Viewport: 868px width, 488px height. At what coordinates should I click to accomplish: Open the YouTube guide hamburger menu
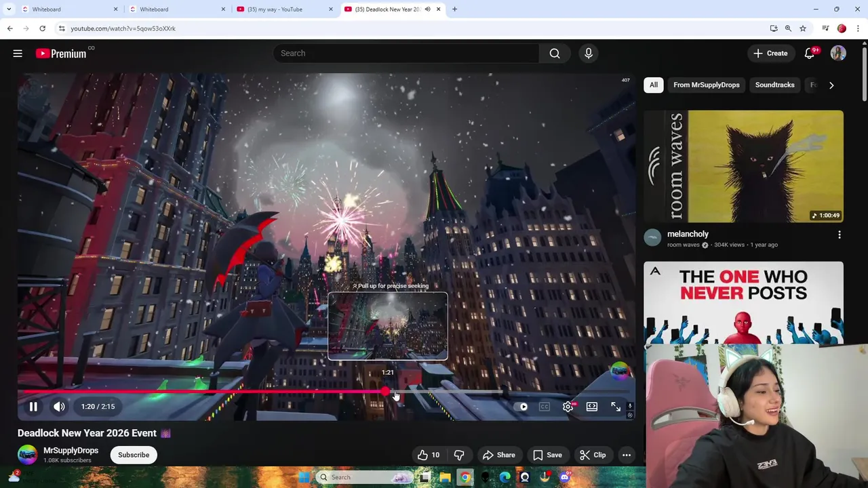(18, 54)
